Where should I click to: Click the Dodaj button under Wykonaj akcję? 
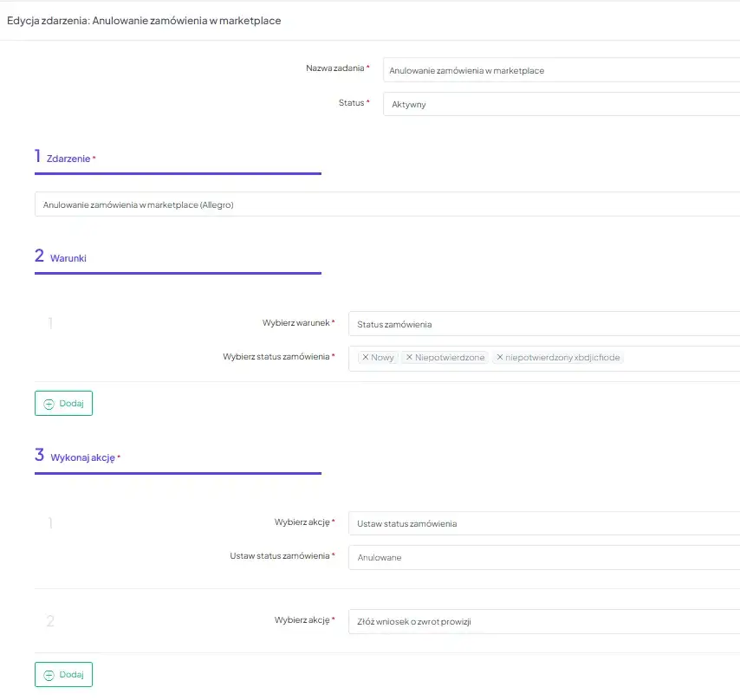(63, 675)
